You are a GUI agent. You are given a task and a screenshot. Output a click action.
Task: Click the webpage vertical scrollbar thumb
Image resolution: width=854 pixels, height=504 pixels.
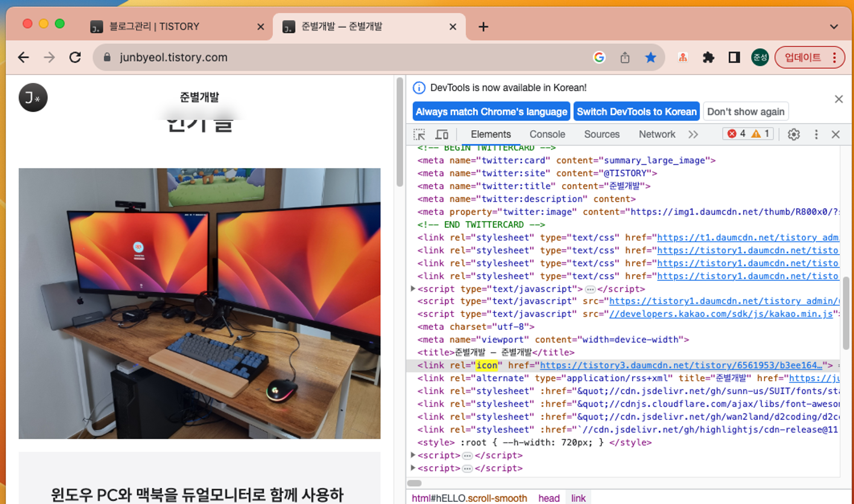(400, 132)
